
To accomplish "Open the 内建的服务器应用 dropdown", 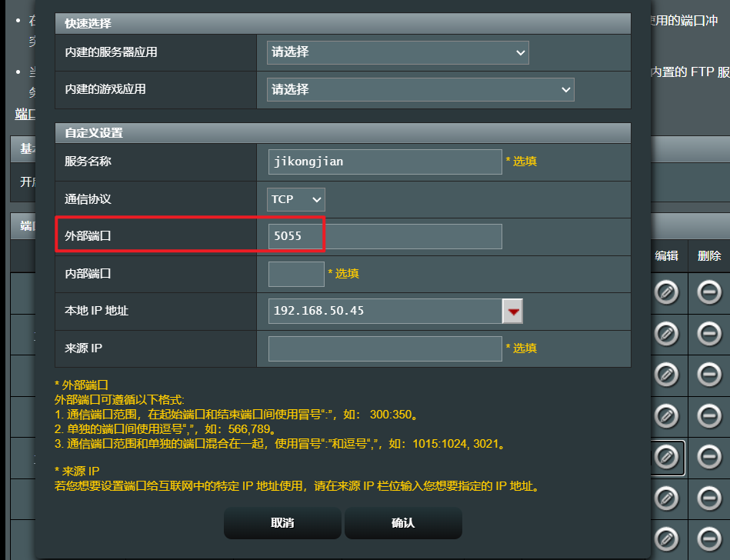I will 398,52.
